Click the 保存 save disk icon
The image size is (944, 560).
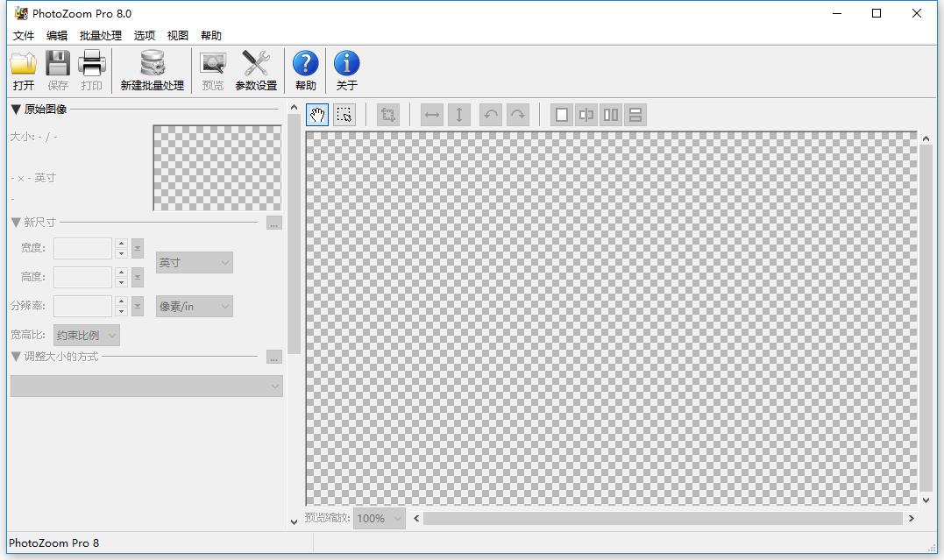pyautogui.click(x=58, y=71)
